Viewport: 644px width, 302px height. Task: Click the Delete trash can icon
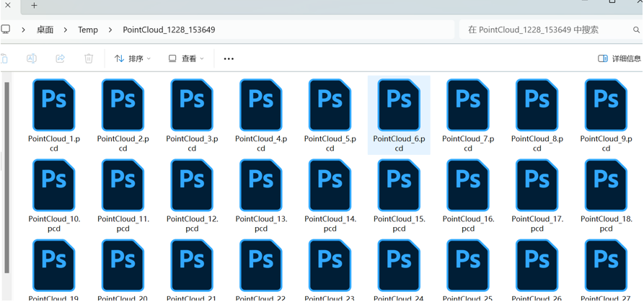(x=89, y=58)
